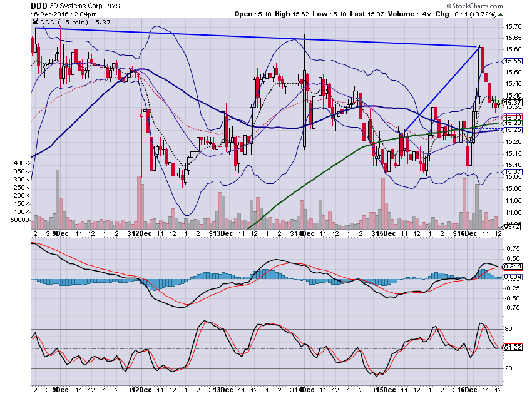This screenshot has width=532, height=396.
Task: Click the boxed 15.55 upper band label
Action: 513,61
